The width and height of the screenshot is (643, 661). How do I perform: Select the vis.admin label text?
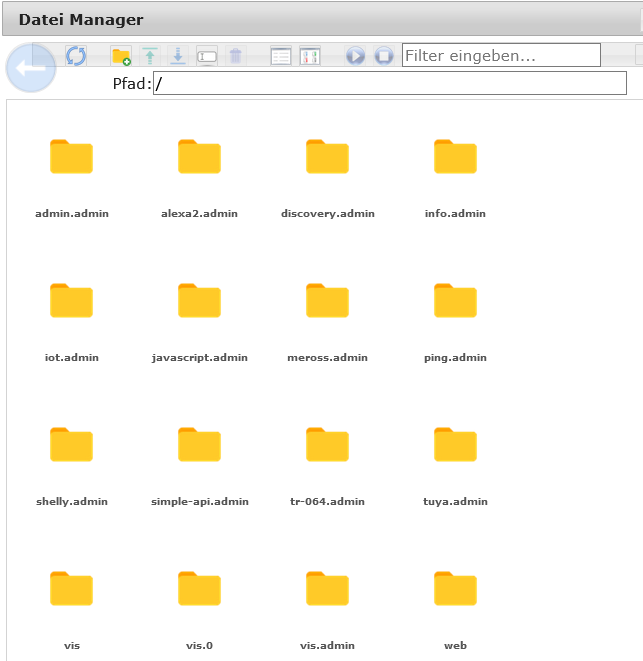click(x=328, y=646)
